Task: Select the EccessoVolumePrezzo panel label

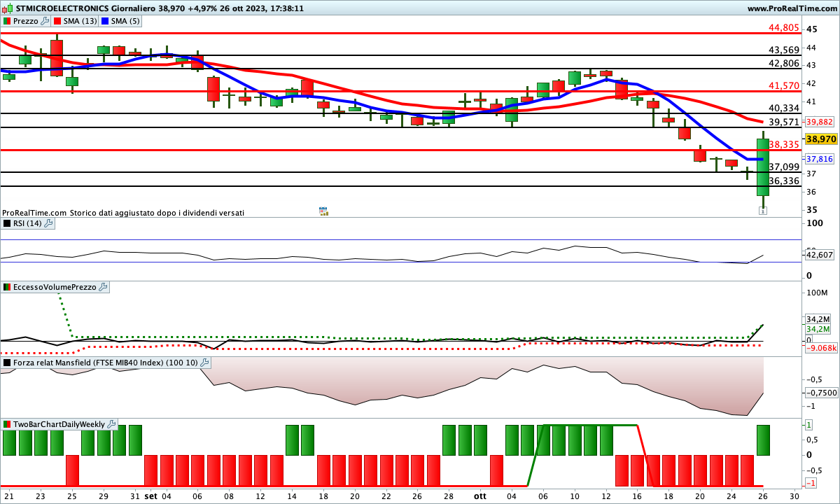Action: [55, 287]
